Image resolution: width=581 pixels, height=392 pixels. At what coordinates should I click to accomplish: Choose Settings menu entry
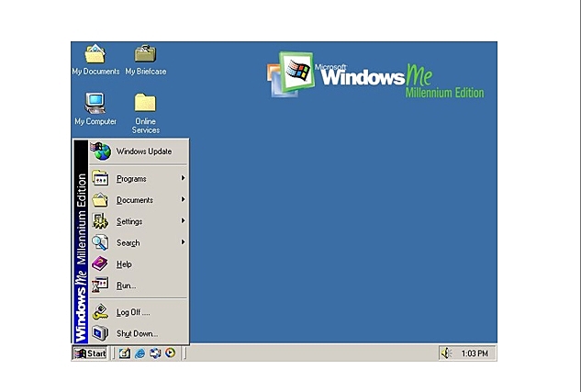tap(139, 221)
